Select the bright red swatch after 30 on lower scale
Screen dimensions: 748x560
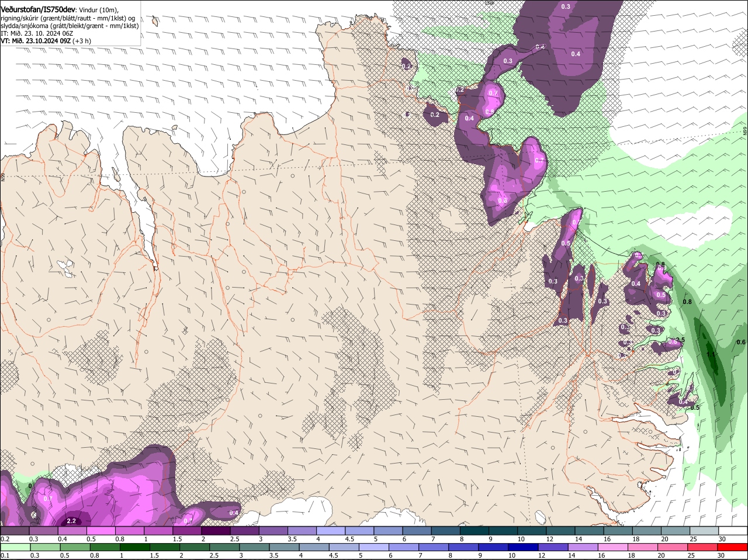(x=733, y=547)
